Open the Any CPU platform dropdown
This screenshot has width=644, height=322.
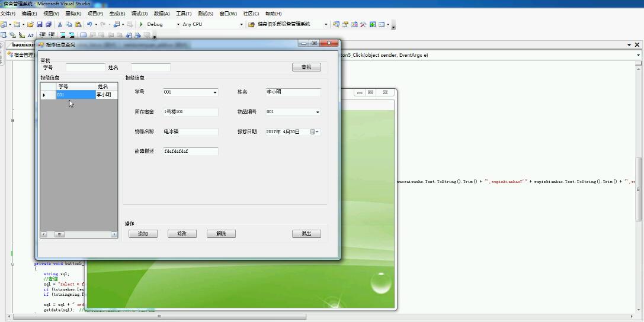(241, 24)
